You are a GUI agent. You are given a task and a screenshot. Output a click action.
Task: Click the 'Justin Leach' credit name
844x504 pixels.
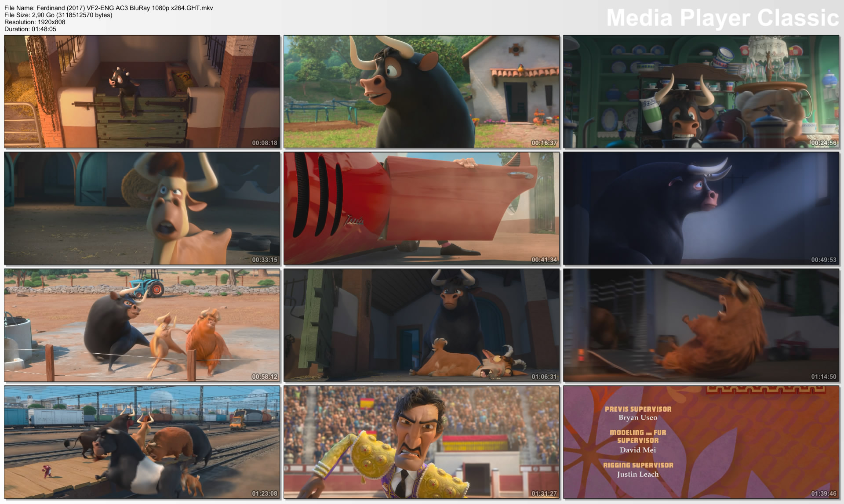(638, 474)
